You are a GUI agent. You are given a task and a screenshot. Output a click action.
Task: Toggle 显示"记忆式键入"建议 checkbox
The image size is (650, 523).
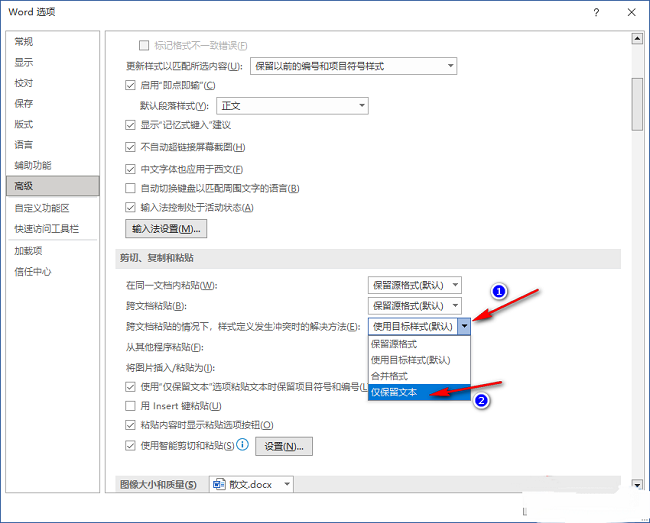click(130, 125)
